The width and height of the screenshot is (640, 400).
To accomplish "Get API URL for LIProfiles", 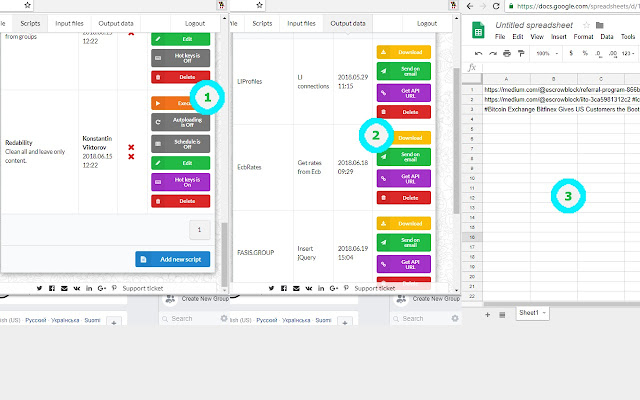I will [x=404, y=93].
